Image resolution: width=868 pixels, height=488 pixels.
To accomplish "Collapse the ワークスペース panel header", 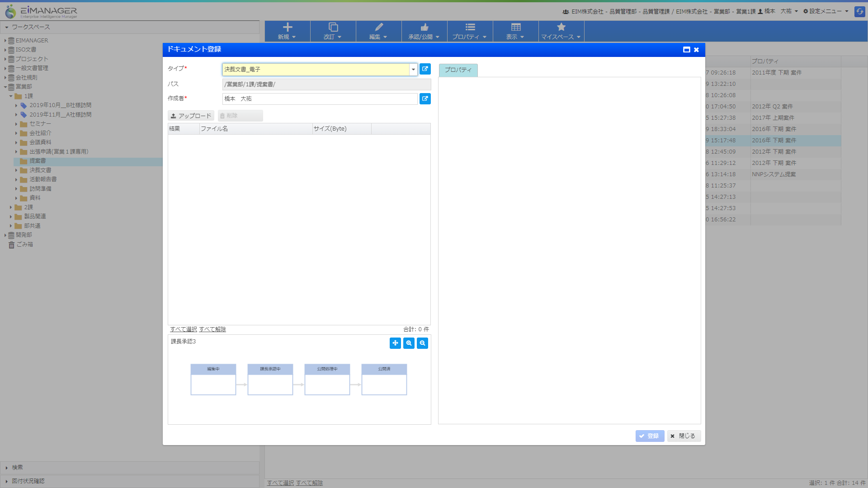I will [x=130, y=27].
